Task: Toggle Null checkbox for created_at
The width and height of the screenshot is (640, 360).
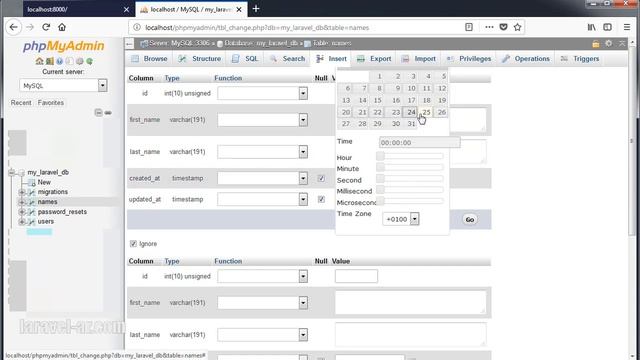Action: coord(321,178)
